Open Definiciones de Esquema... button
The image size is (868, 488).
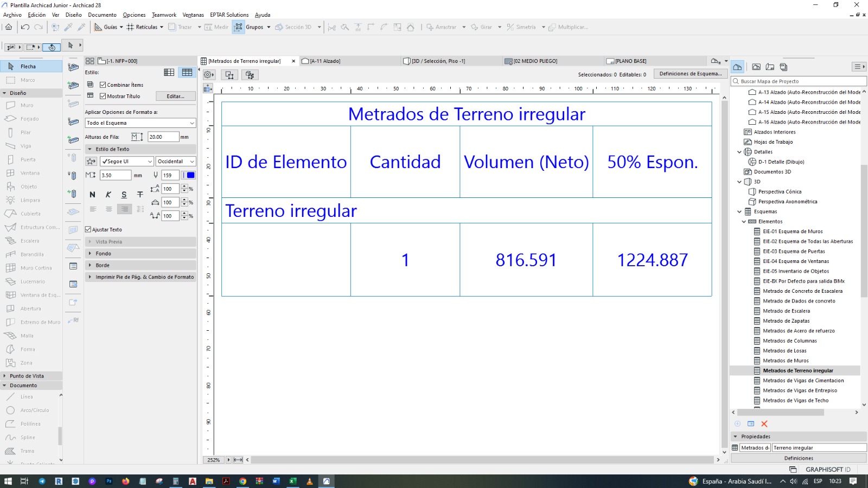click(691, 74)
